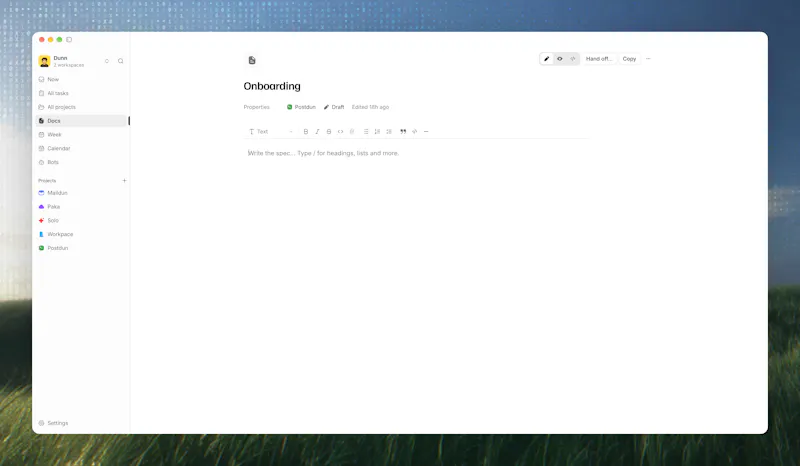This screenshot has width=800, height=466.
Task: Change the Draft status property
Action: (x=334, y=107)
